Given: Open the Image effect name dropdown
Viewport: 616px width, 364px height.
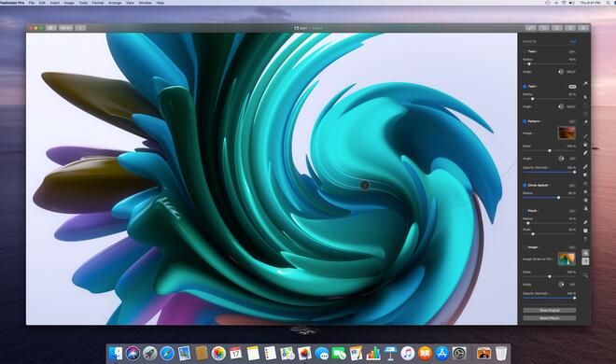Looking at the screenshot, I should coord(534,247).
